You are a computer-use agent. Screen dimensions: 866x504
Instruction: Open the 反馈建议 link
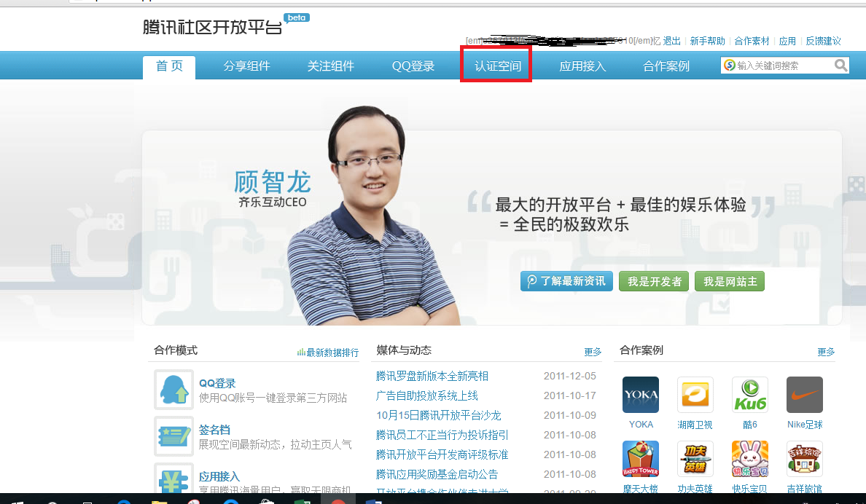click(x=824, y=41)
